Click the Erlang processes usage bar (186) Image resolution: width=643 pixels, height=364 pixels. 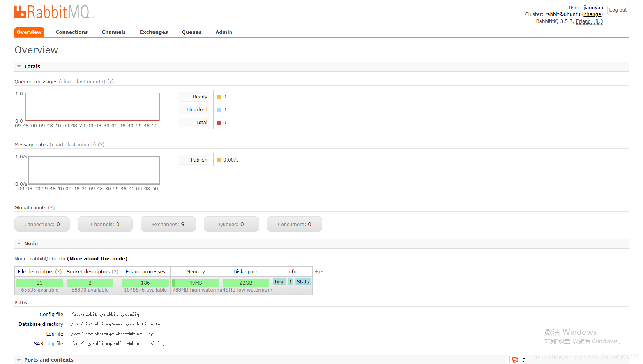point(145,283)
